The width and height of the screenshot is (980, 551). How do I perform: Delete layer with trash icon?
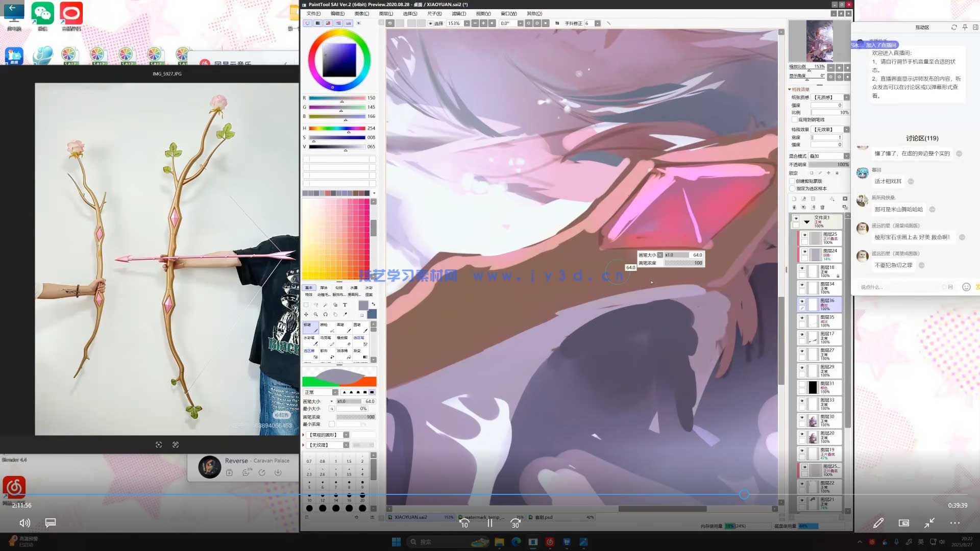pos(822,207)
